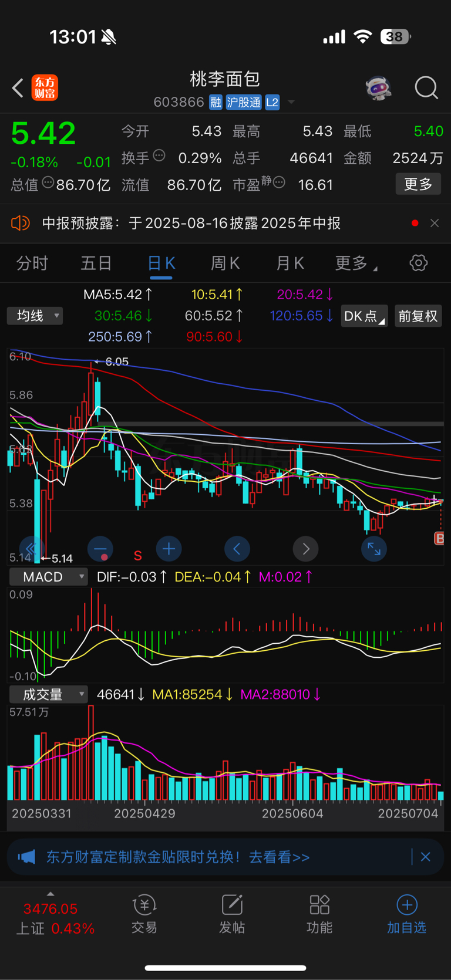Move chart right with arrow button

(305, 549)
